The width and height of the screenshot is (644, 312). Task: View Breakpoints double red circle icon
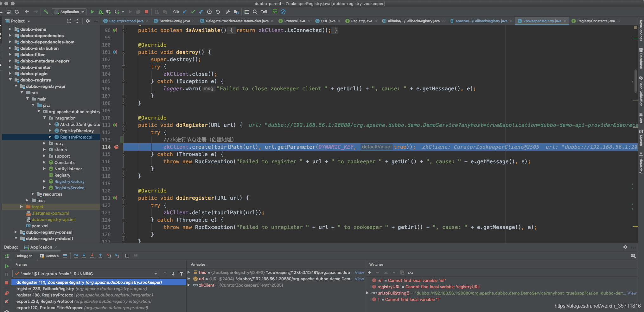tap(7, 293)
